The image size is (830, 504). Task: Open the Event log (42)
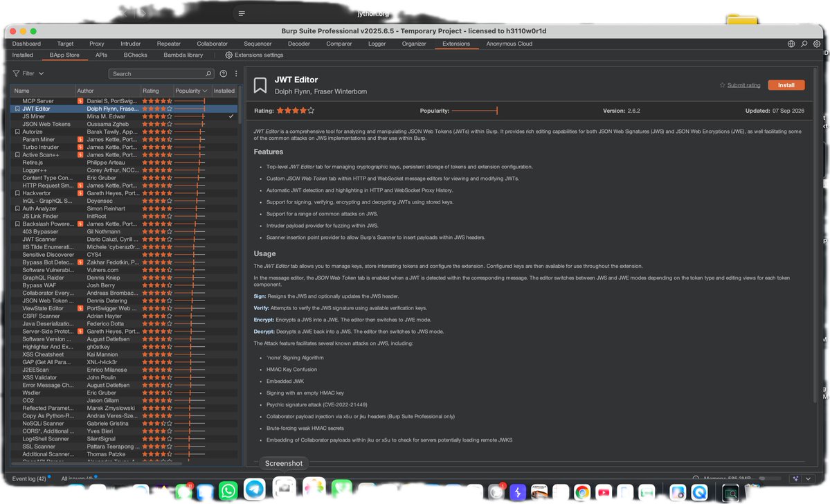point(29,478)
